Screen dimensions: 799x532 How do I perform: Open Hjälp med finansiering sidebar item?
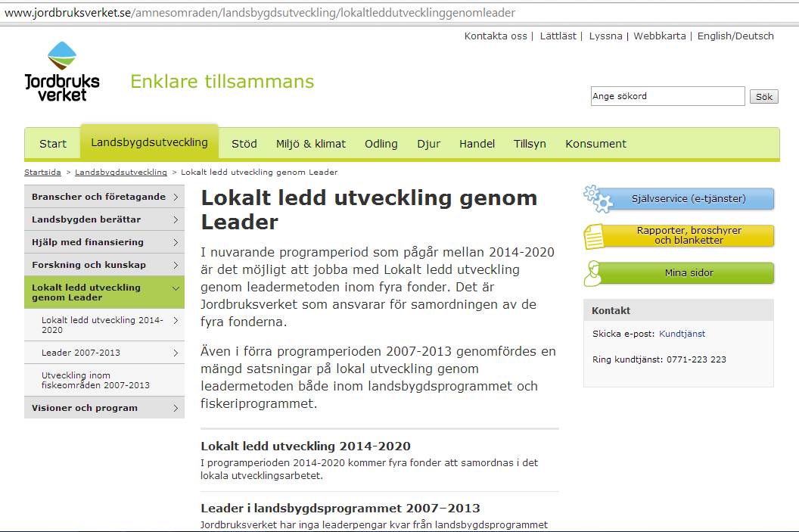tap(104, 242)
